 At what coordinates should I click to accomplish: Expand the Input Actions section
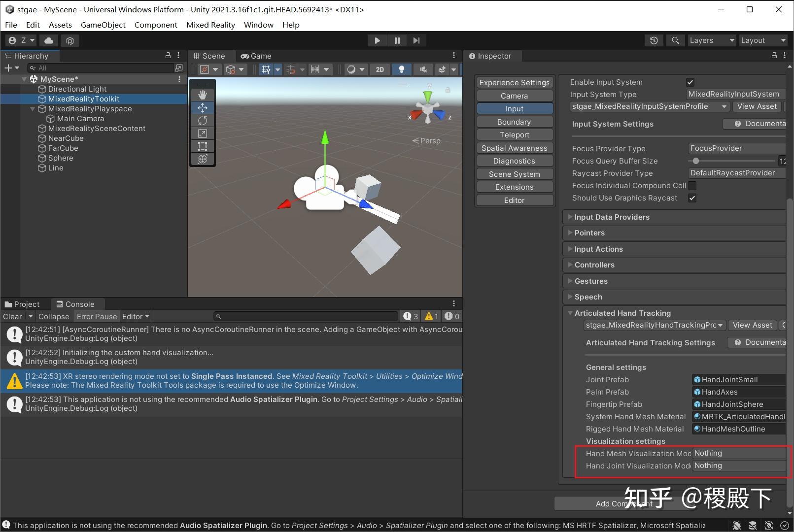pyautogui.click(x=674, y=249)
